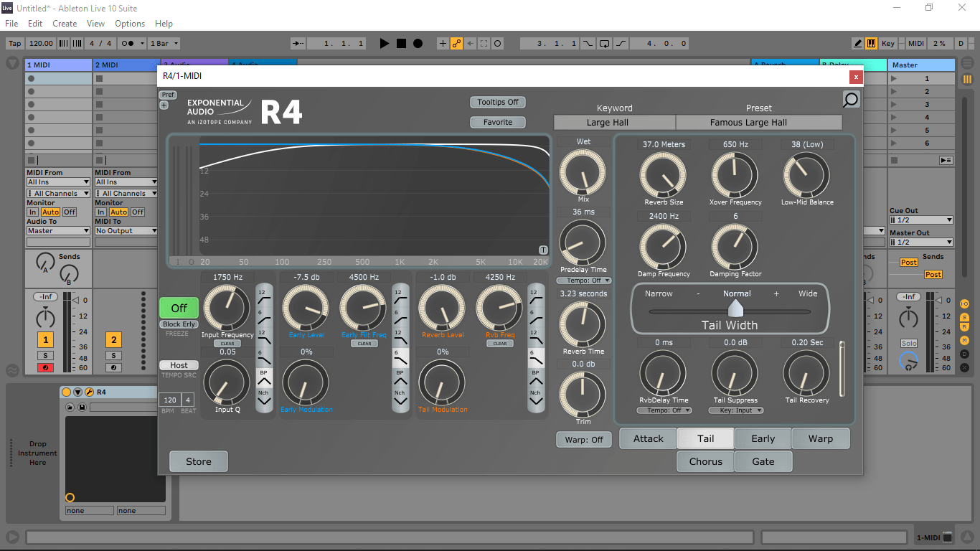Image resolution: width=980 pixels, height=551 pixels.
Task: Activate the Loop switch
Action: coord(604,44)
